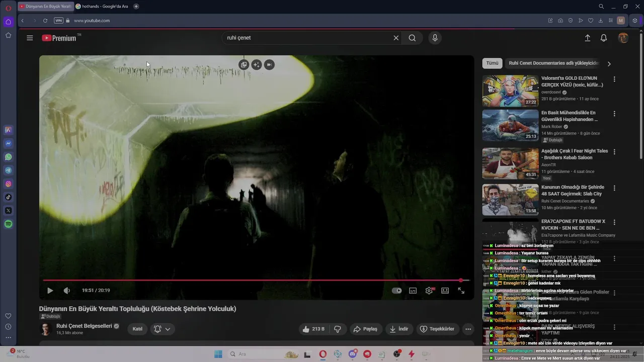Open WhatsApp in the Opera sidebar
Viewport: 644px width, 362px height.
click(8, 157)
